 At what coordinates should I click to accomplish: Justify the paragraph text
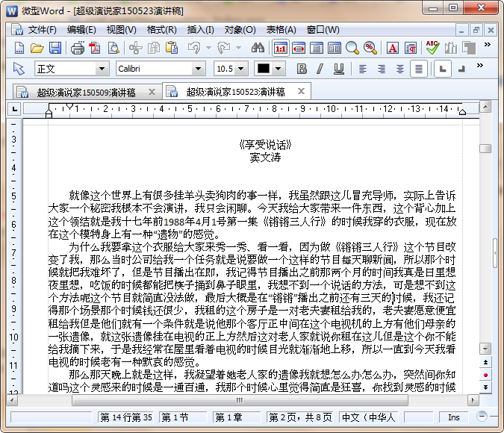(418, 69)
